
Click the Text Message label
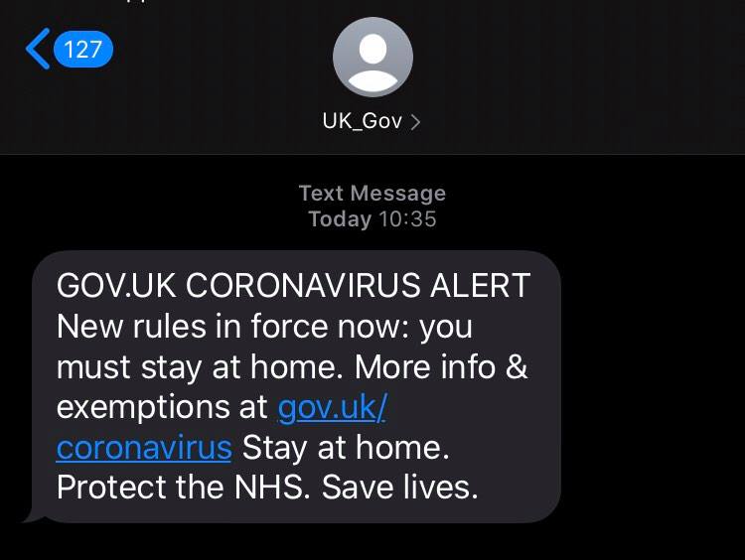click(x=372, y=194)
